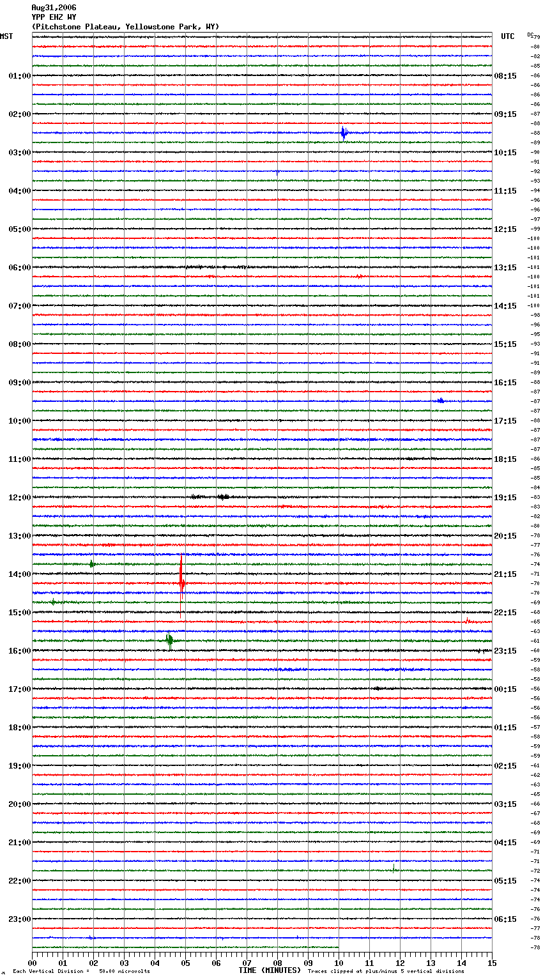Click the 03:00 MST time label
The image size is (543, 980).
[20, 153]
